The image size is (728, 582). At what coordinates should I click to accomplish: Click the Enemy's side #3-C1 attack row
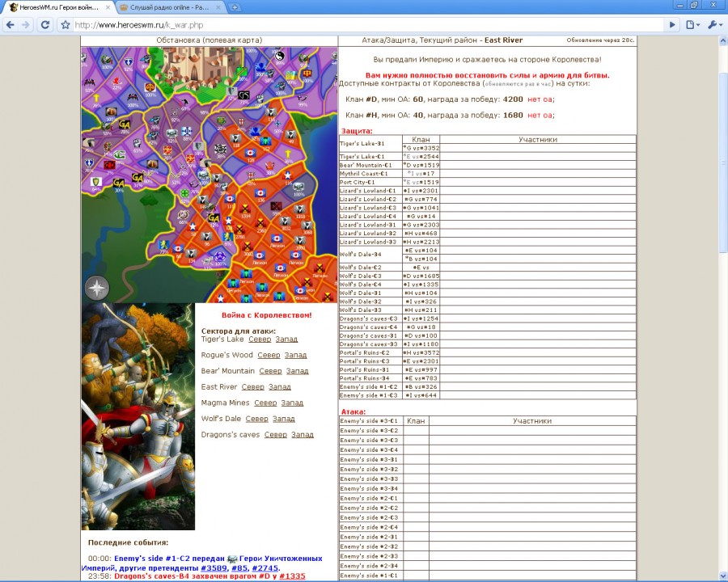(488, 421)
